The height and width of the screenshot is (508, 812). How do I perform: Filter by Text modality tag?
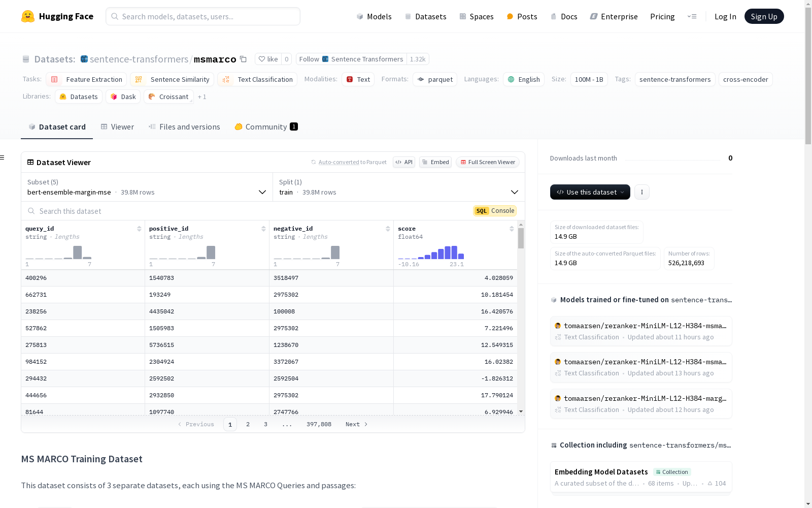click(358, 79)
